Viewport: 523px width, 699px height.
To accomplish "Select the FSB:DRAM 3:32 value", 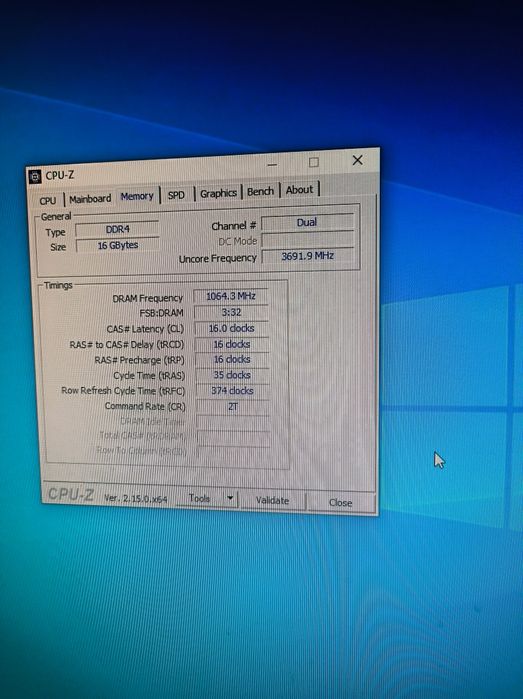I will (x=231, y=312).
